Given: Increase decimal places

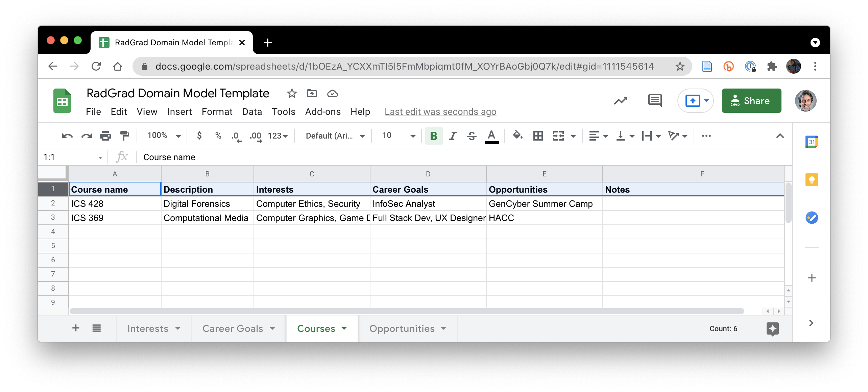Looking at the screenshot, I should [256, 136].
